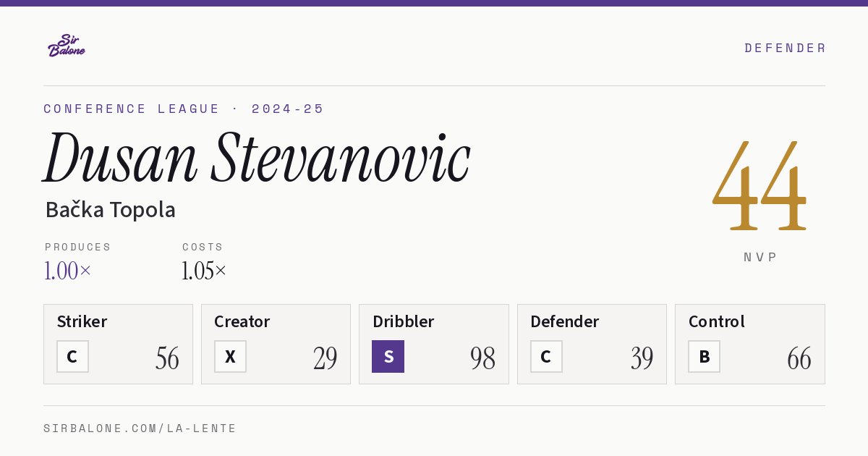Click the B grade badge under Control

tap(704, 356)
